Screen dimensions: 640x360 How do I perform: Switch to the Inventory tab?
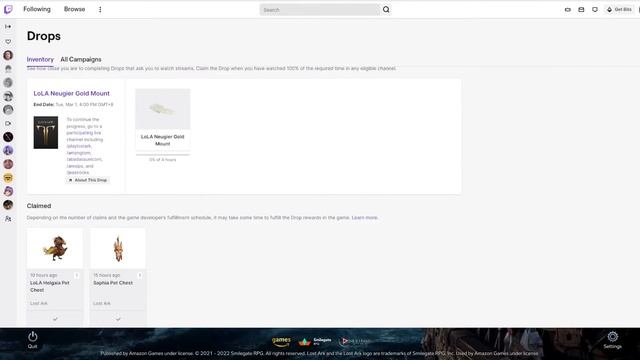click(x=40, y=60)
